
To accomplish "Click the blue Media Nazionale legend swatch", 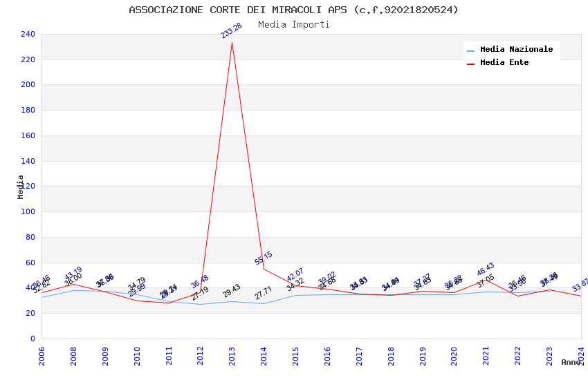I will pos(470,51).
